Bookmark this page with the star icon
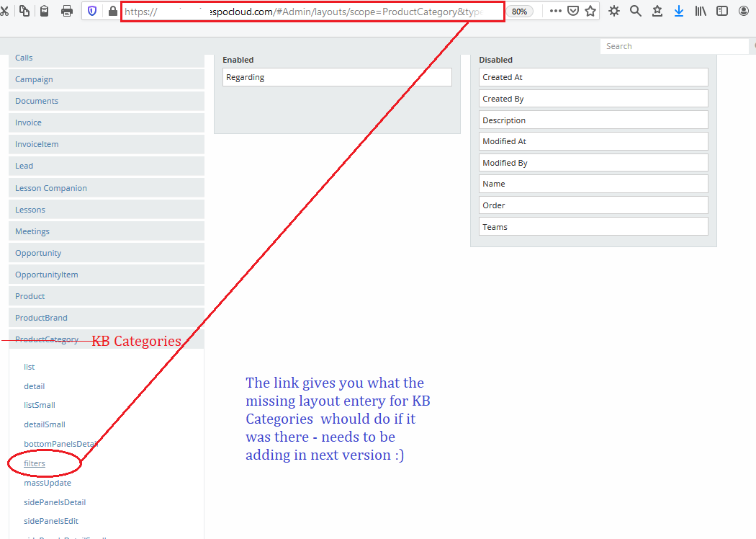 [590, 11]
